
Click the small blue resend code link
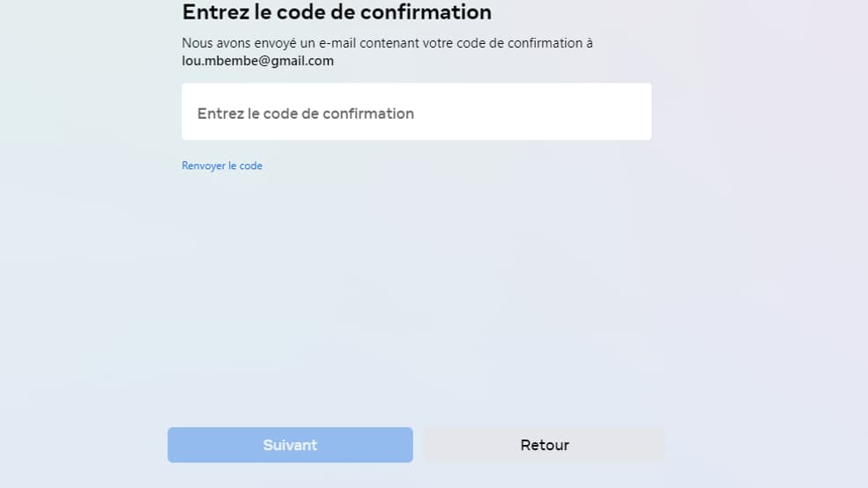point(222,166)
